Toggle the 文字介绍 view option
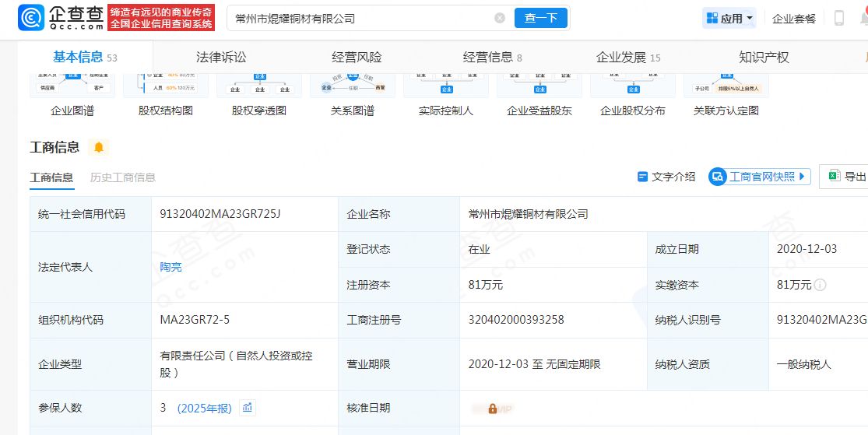Image resolution: width=868 pixels, height=435 pixels. coord(666,177)
